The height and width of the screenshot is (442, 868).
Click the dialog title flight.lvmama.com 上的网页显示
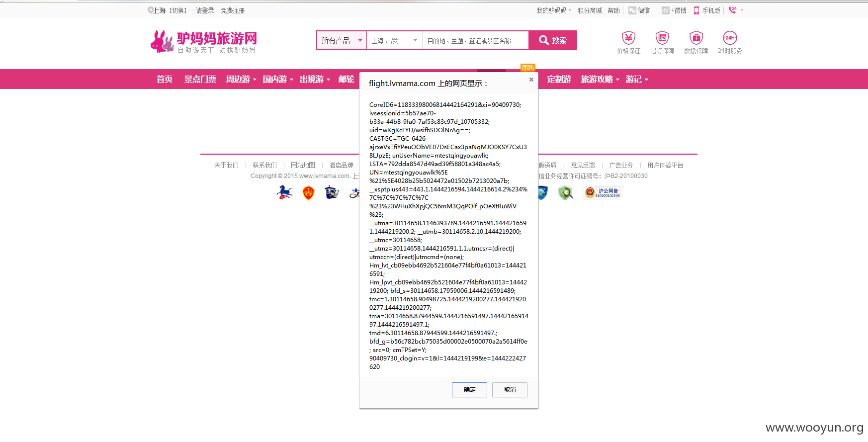pyautogui.click(x=429, y=84)
